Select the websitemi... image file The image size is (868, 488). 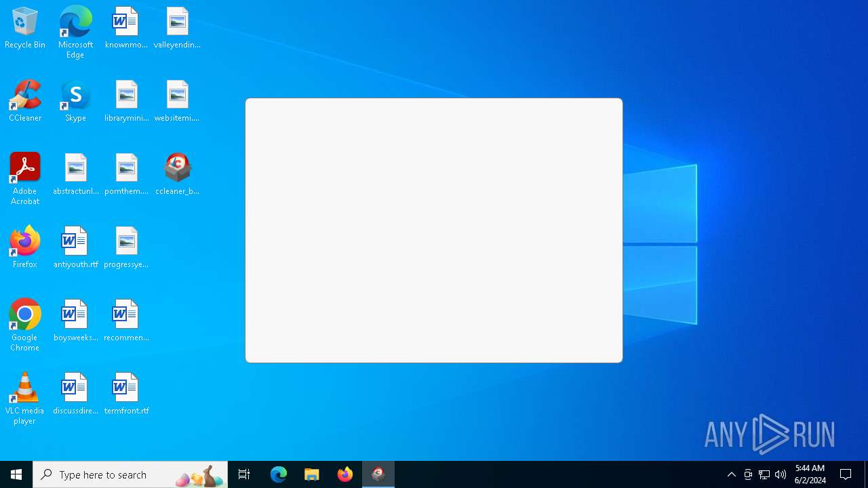(x=177, y=102)
